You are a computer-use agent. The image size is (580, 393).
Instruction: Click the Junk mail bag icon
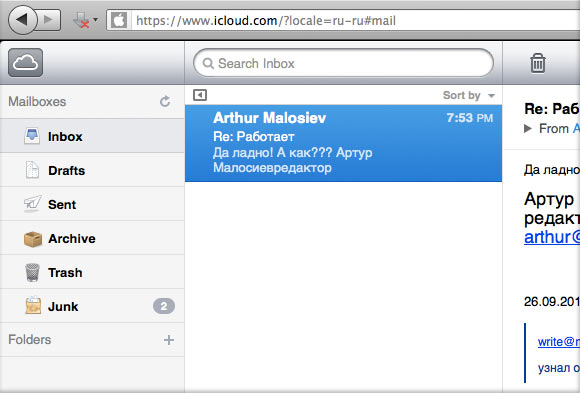click(33, 306)
